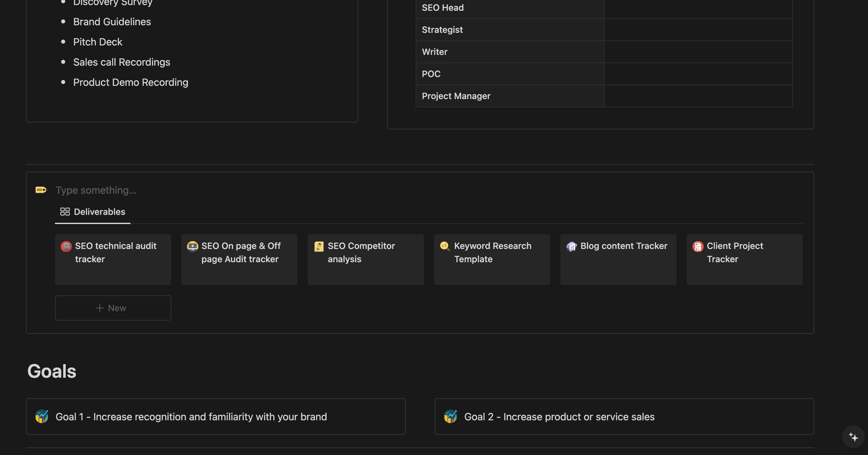Viewport: 868px width, 455px height.
Task: Add a New deliverable card
Action: point(113,308)
